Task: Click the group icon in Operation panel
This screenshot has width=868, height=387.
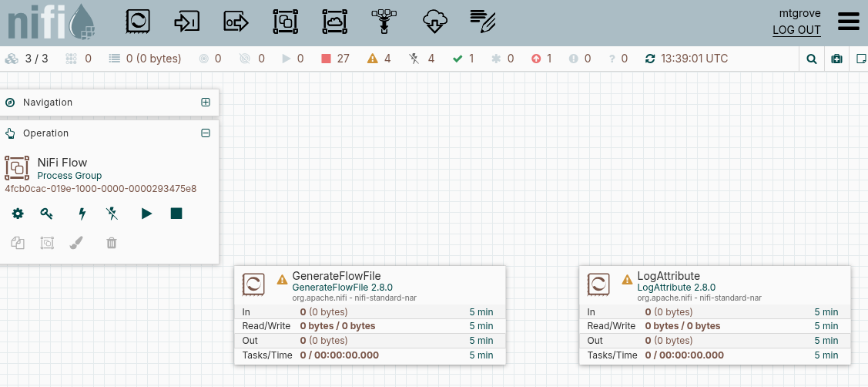Action: click(x=47, y=243)
